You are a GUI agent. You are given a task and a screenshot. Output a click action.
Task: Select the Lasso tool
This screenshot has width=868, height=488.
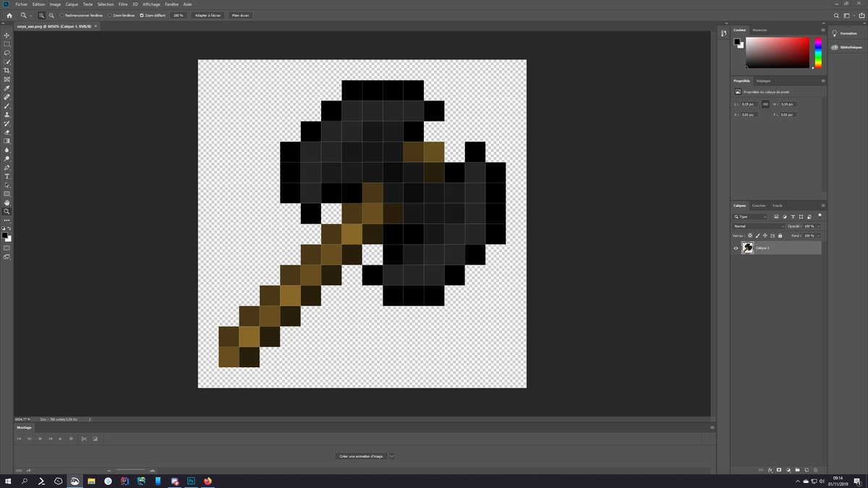7,53
